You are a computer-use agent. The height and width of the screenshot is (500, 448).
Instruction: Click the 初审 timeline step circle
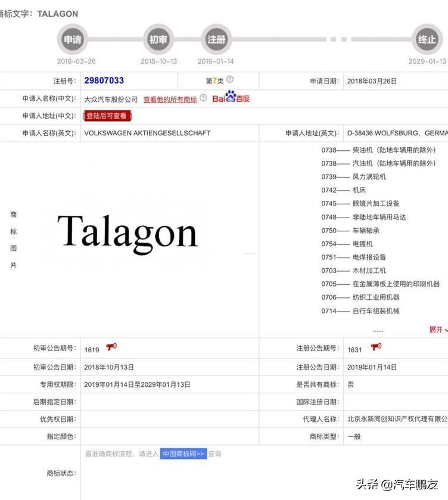tap(158, 39)
